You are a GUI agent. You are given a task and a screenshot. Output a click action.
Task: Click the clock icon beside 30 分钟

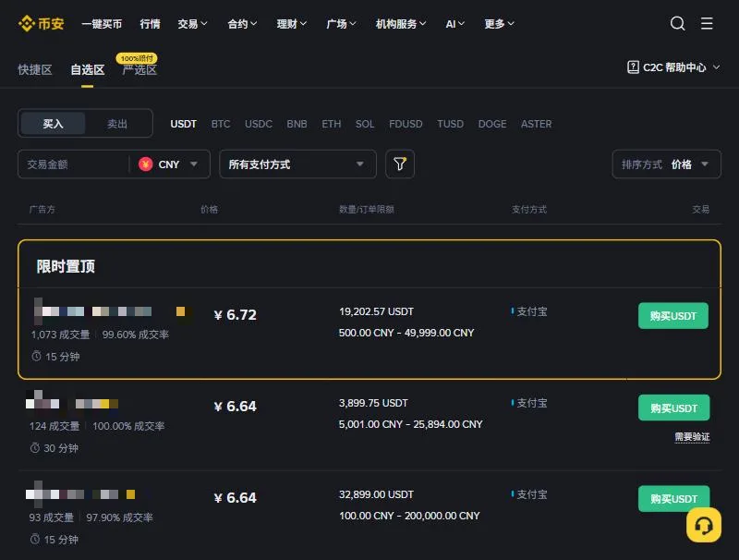(x=35, y=448)
